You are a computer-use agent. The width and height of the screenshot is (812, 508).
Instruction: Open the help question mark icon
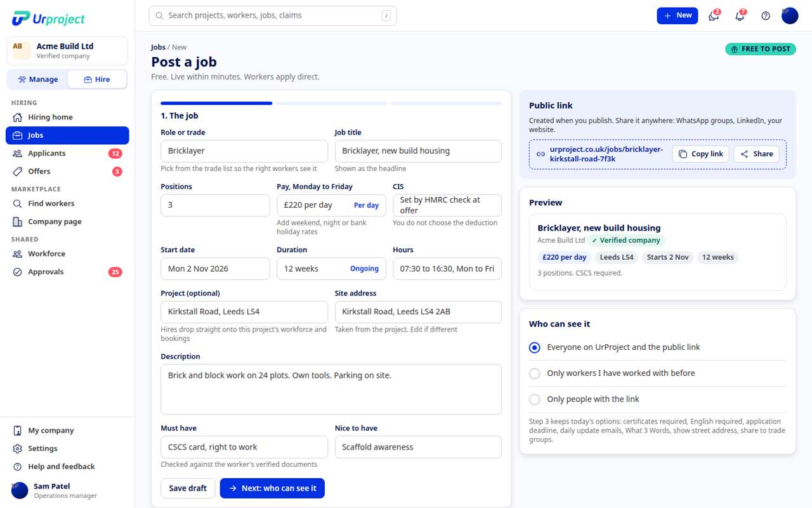coord(766,16)
